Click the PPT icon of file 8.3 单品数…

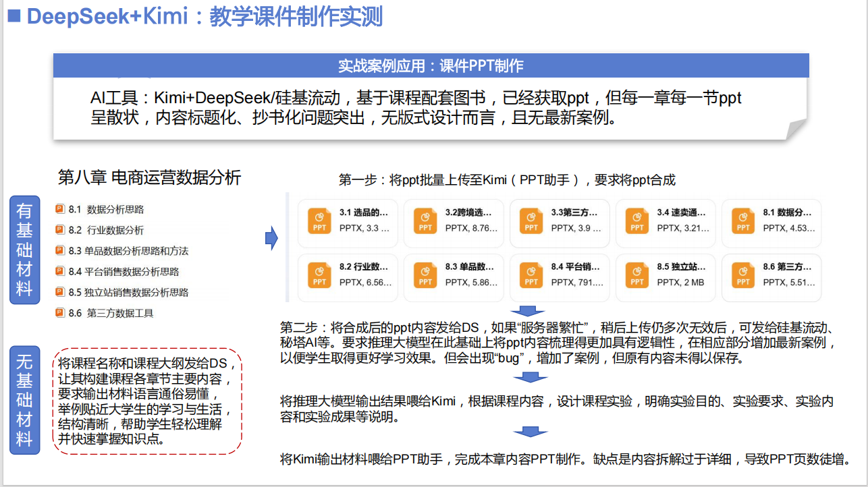[425, 275]
